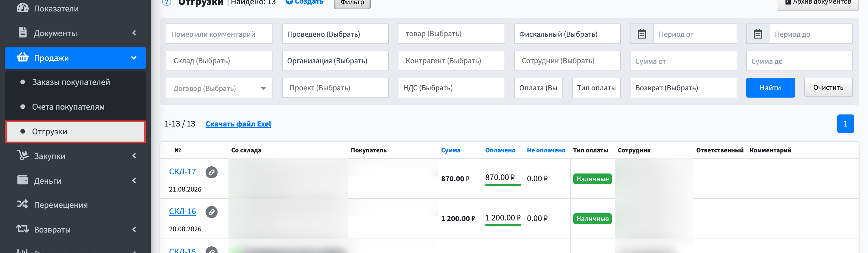Click the Продажи basket icon
This screenshot has height=253, width=868.
coord(23,57)
